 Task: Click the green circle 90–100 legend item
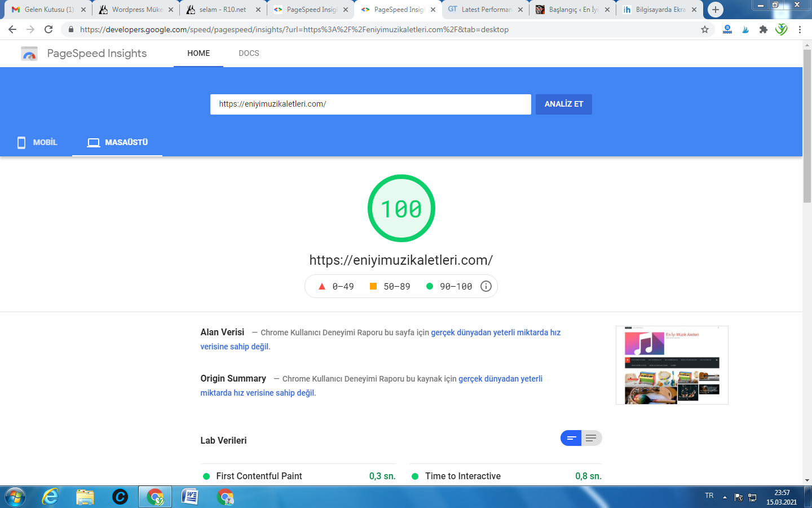point(449,287)
